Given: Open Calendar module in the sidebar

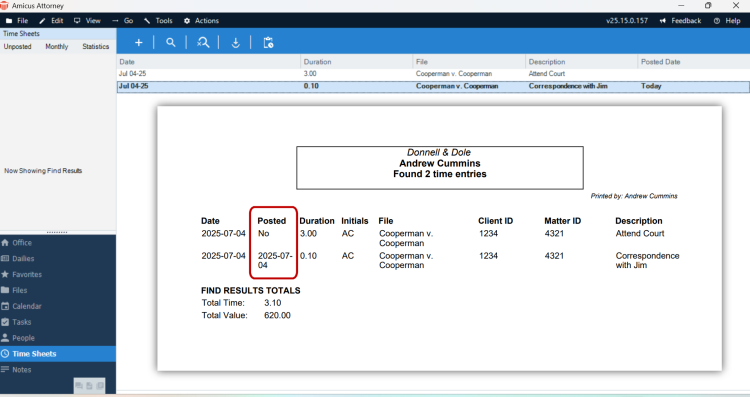Looking at the screenshot, I should pos(58,306).
